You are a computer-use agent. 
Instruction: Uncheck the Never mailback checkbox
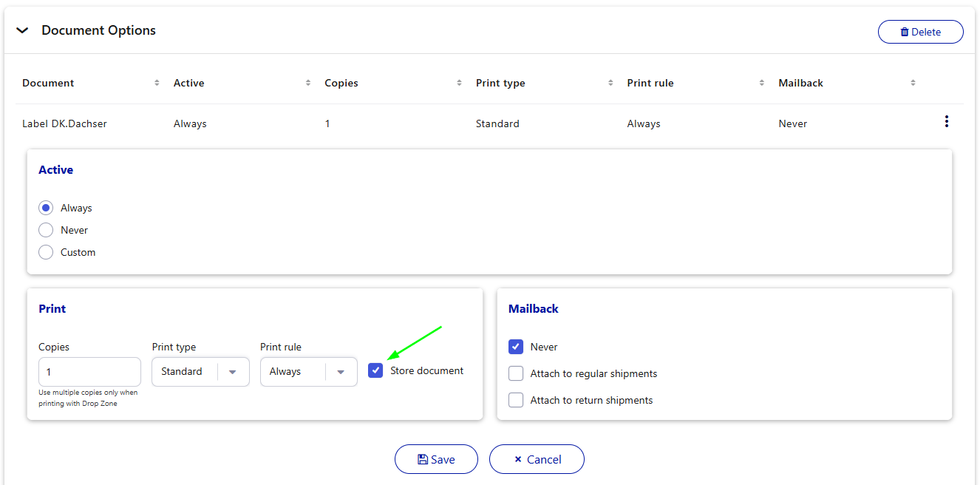[x=516, y=347]
